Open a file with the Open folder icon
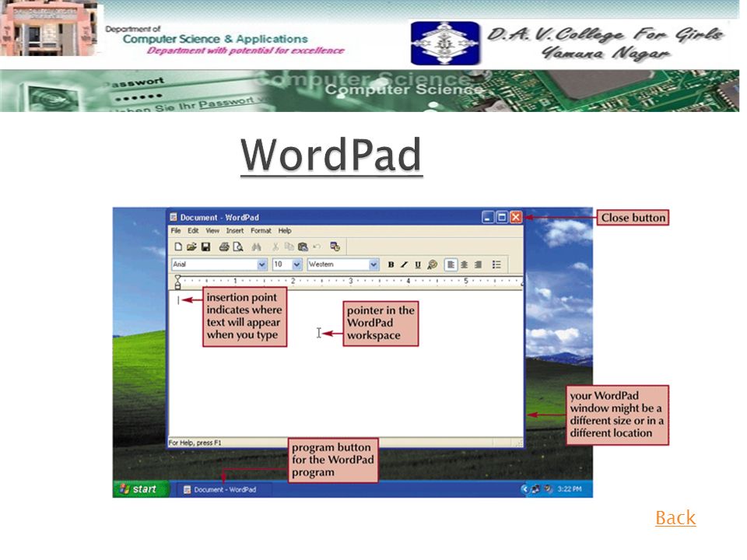The image size is (747, 560). tap(191, 247)
